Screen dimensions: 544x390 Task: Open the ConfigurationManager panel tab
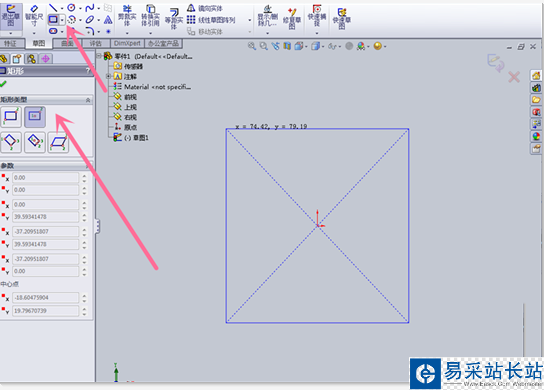31,59
